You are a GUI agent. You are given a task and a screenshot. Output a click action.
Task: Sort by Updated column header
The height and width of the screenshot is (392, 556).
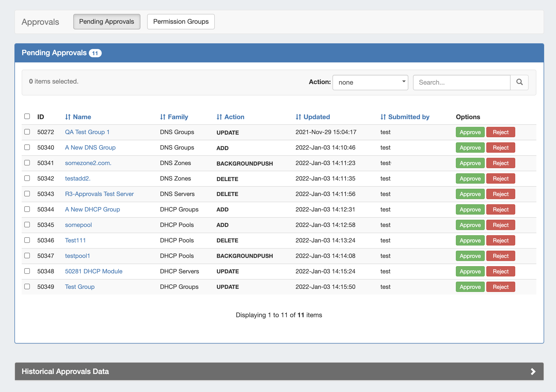click(313, 117)
